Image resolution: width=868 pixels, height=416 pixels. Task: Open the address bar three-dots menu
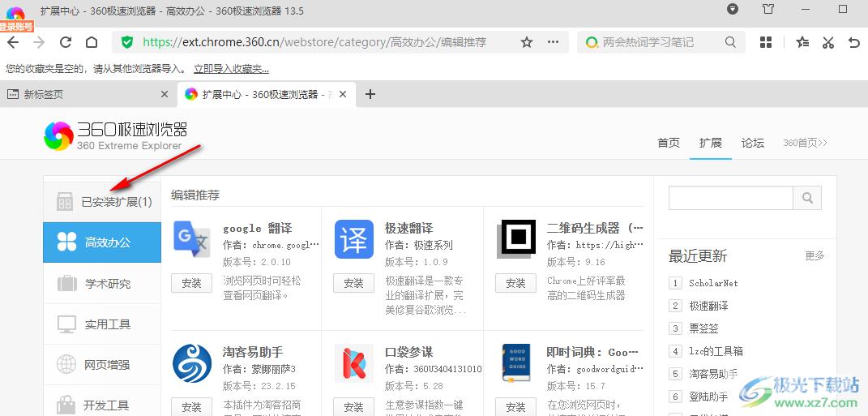553,42
